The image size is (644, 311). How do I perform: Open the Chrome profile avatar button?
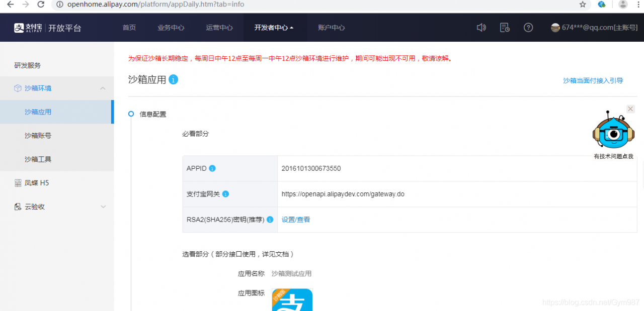[x=623, y=5]
